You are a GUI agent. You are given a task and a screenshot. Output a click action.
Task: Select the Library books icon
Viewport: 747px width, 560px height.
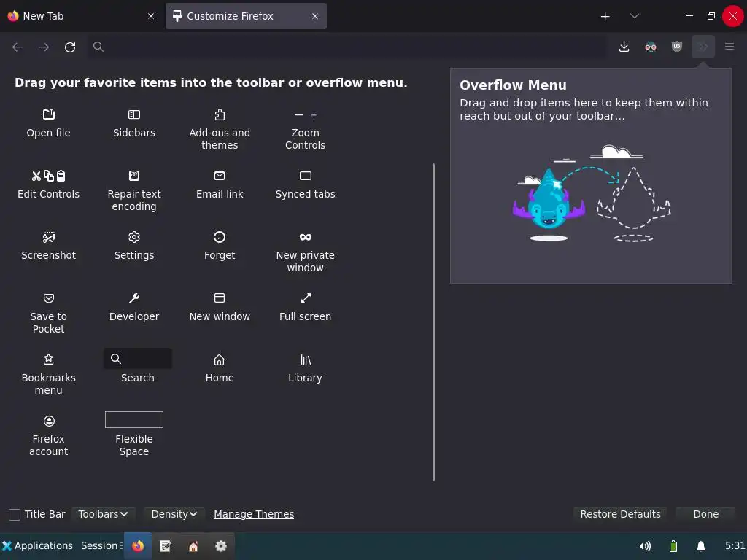[x=306, y=359]
